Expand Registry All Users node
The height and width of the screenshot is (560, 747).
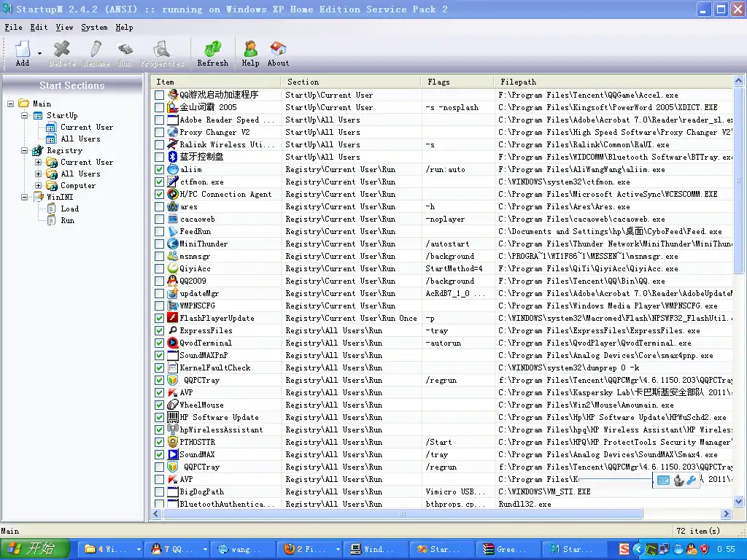[x=38, y=174]
